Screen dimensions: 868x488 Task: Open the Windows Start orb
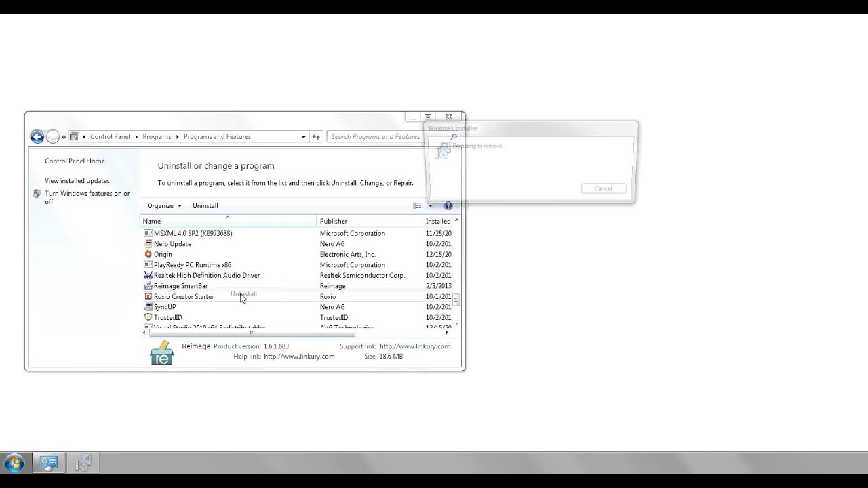[x=14, y=463]
